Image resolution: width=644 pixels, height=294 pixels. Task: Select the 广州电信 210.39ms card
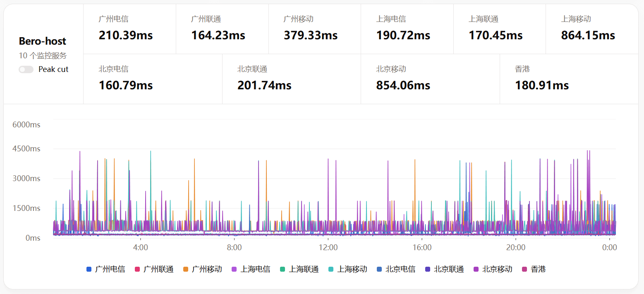129,29
